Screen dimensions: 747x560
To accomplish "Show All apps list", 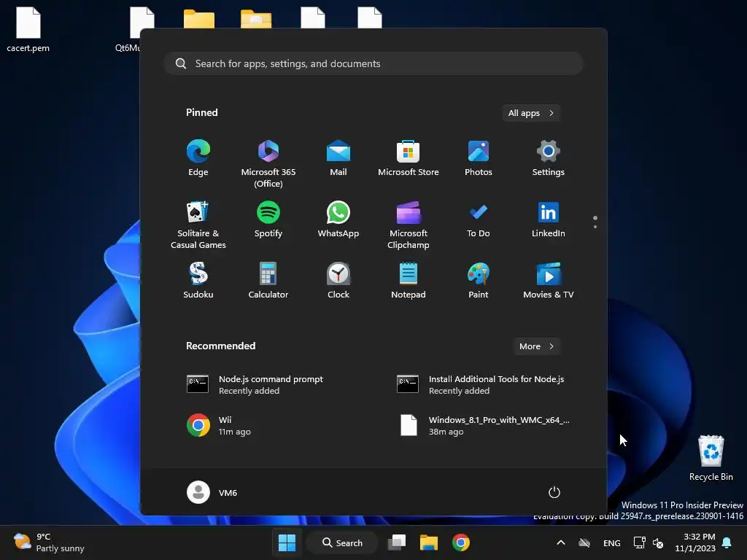I will click(531, 113).
